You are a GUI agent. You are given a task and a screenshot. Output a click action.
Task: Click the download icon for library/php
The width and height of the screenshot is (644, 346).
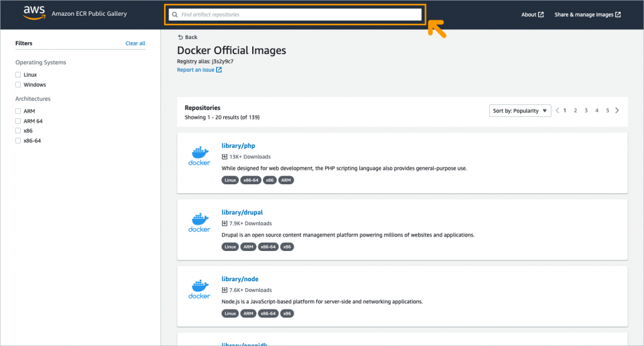(225, 157)
